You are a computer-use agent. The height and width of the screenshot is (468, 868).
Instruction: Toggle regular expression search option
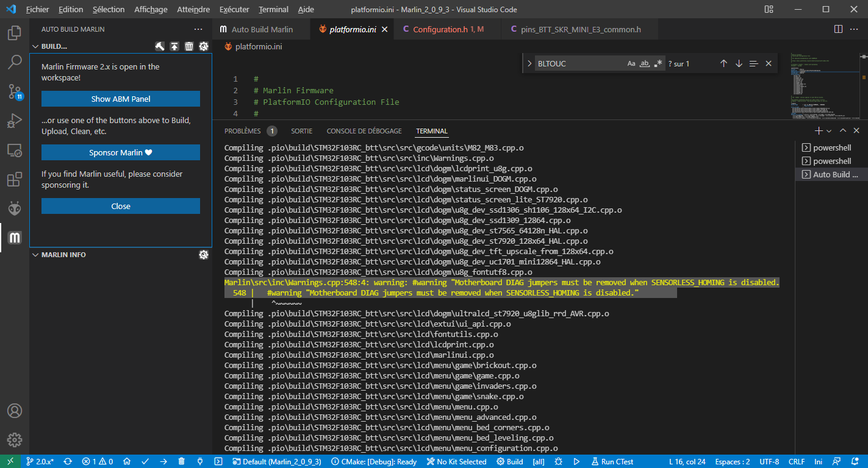click(x=658, y=63)
